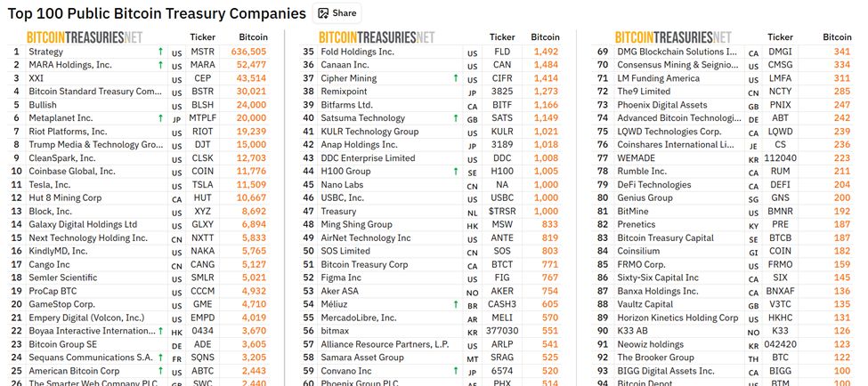Image resolution: width=868 pixels, height=386 pixels.
Task: Click the MSTR ticker
Action: click(203, 52)
